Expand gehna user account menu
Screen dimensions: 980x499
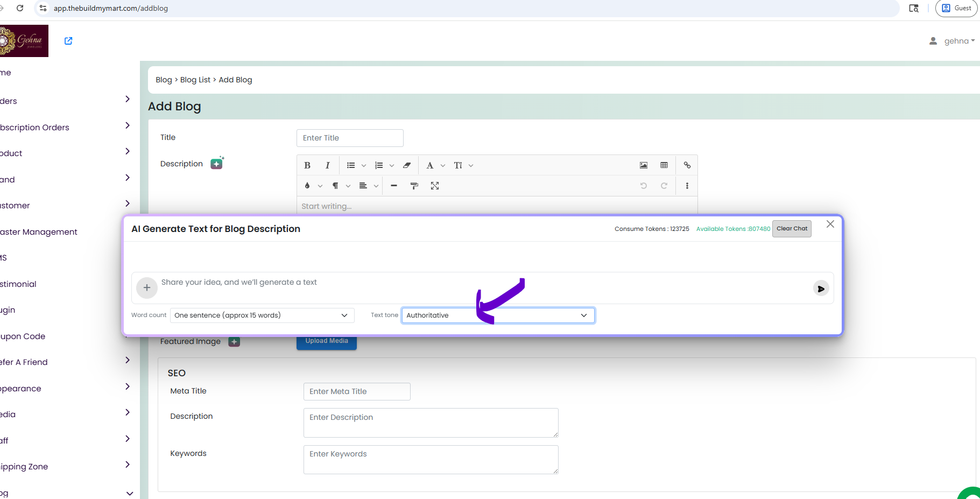[x=952, y=41]
